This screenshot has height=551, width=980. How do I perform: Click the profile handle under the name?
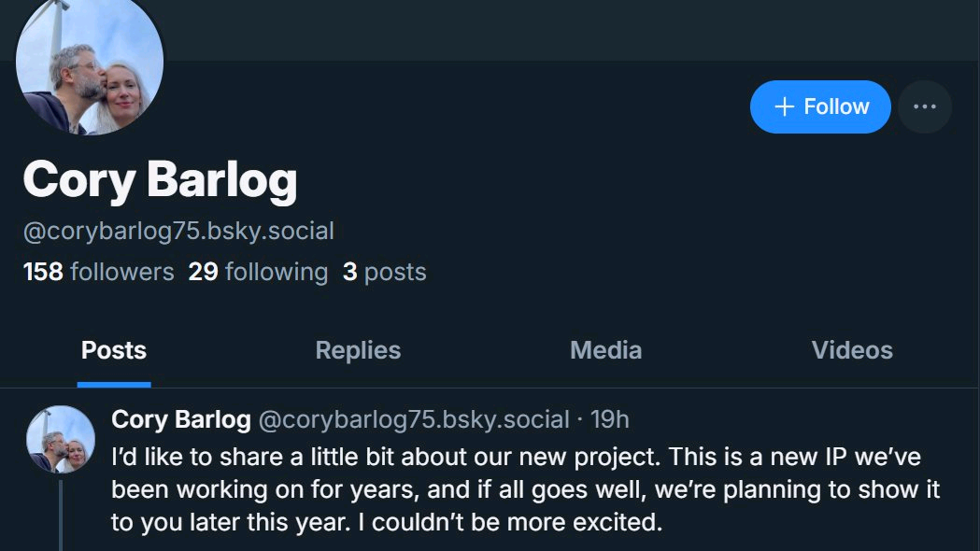click(178, 231)
